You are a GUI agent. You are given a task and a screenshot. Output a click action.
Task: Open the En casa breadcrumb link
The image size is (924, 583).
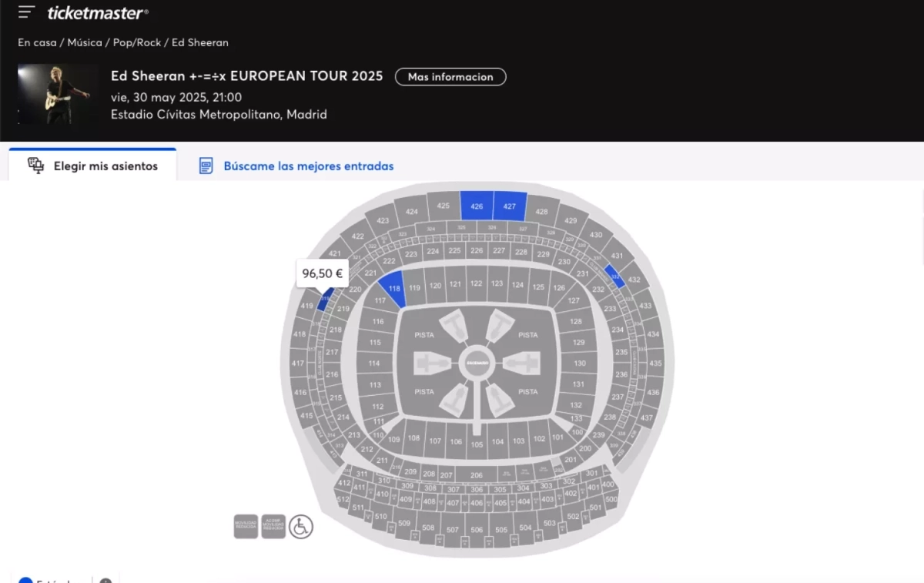(38, 42)
